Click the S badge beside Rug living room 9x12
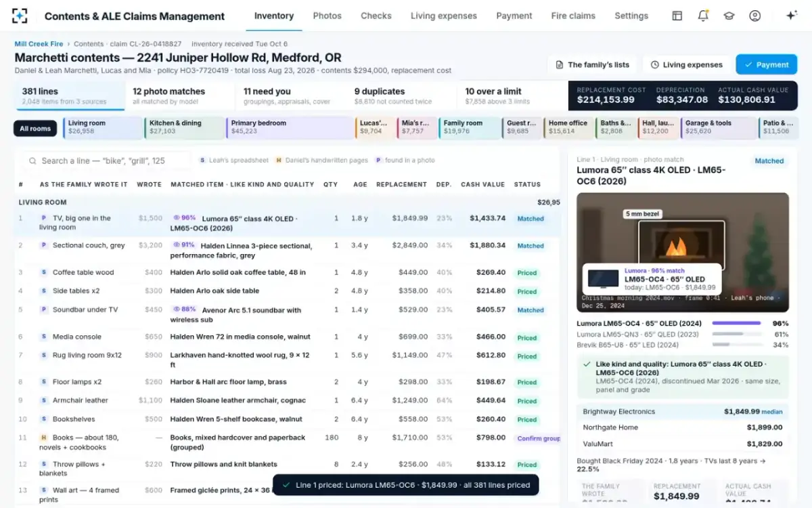812x508 pixels. 44,355
